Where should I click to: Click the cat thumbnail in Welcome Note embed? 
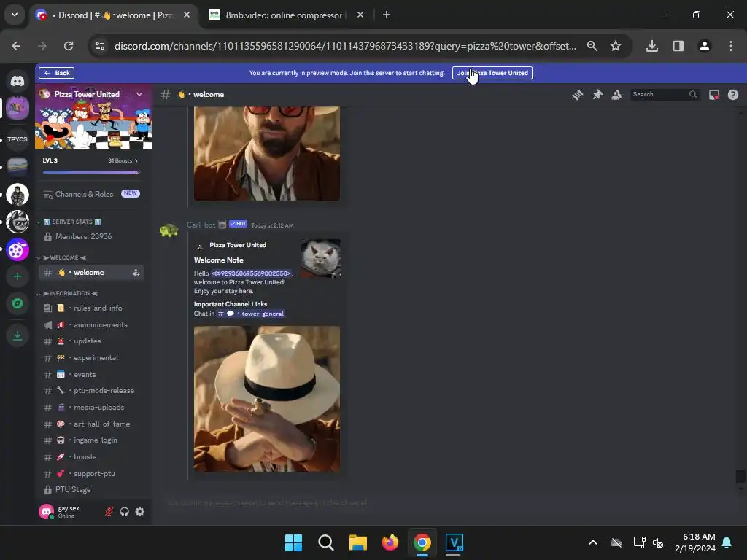click(321, 259)
